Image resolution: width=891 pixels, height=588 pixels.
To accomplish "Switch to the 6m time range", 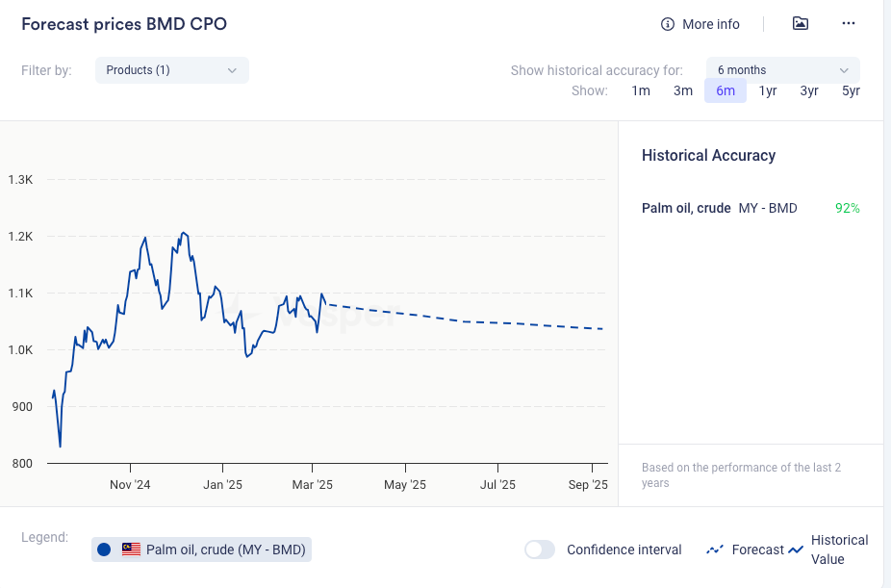I will (726, 90).
